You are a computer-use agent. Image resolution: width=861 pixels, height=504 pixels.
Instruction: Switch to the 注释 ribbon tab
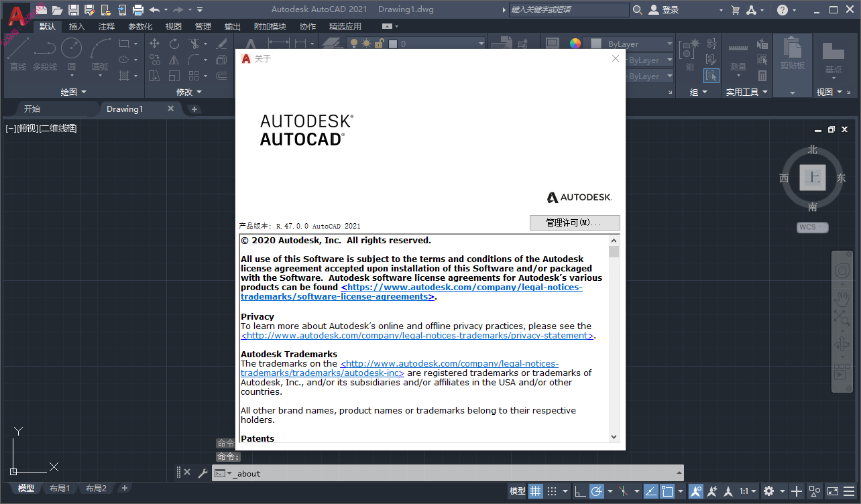point(107,26)
